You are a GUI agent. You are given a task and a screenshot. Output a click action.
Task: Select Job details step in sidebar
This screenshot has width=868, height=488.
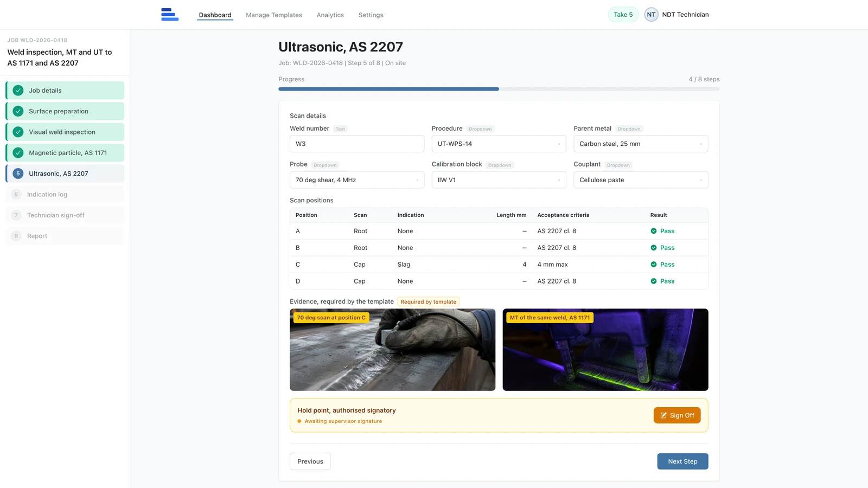tap(65, 91)
